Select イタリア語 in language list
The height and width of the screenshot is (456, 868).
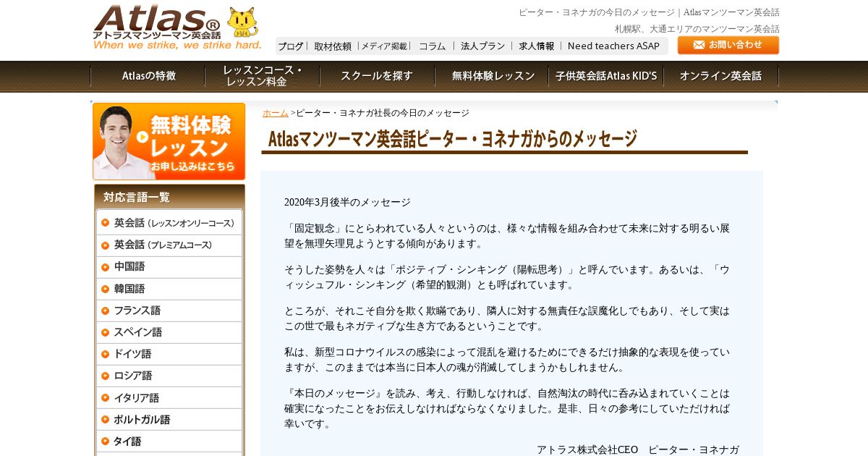click(169, 397)
